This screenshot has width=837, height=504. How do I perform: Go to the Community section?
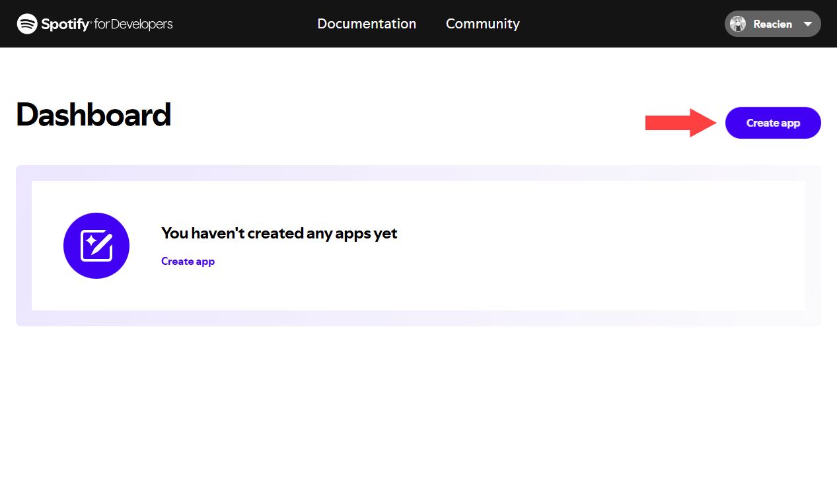pyautogui.click(x=482, y=24)
